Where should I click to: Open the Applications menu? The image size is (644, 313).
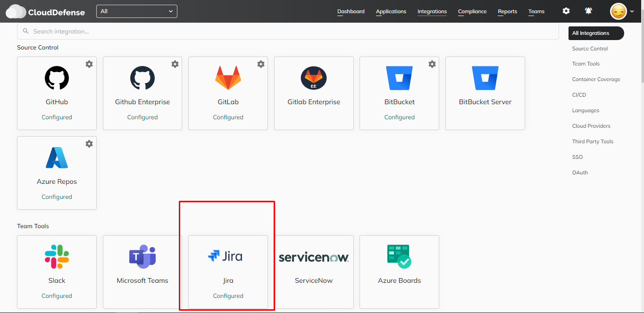coord(391,11)
